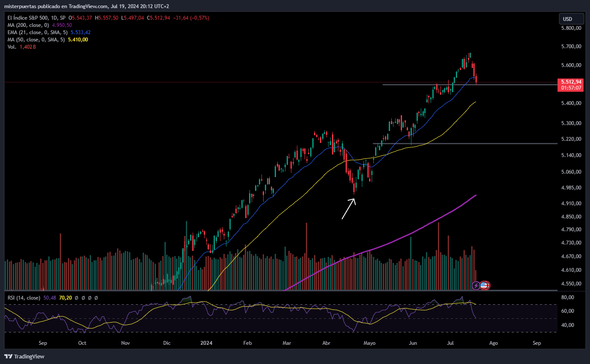Select the MA (200, close, 0) indicator legend
This screenshot has width=590, height=364.
pyautogui.click(x=28, y=25)
